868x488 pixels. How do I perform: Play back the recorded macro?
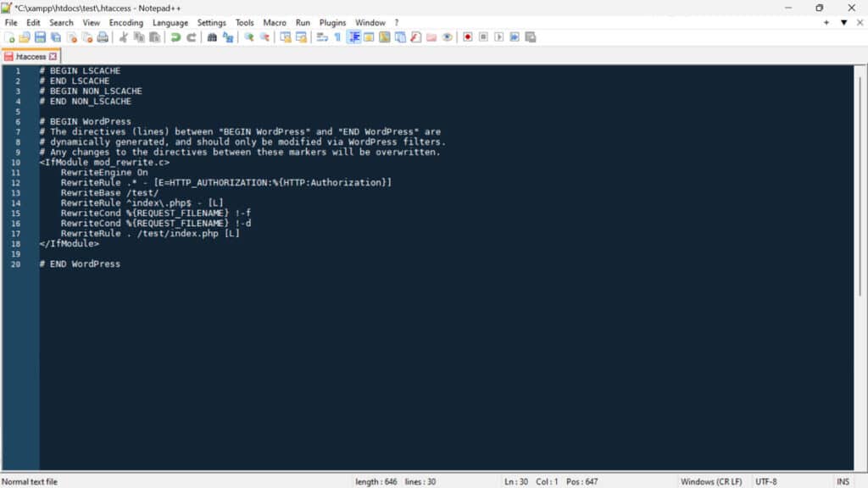pyautogui.click(x=499, y=36)
